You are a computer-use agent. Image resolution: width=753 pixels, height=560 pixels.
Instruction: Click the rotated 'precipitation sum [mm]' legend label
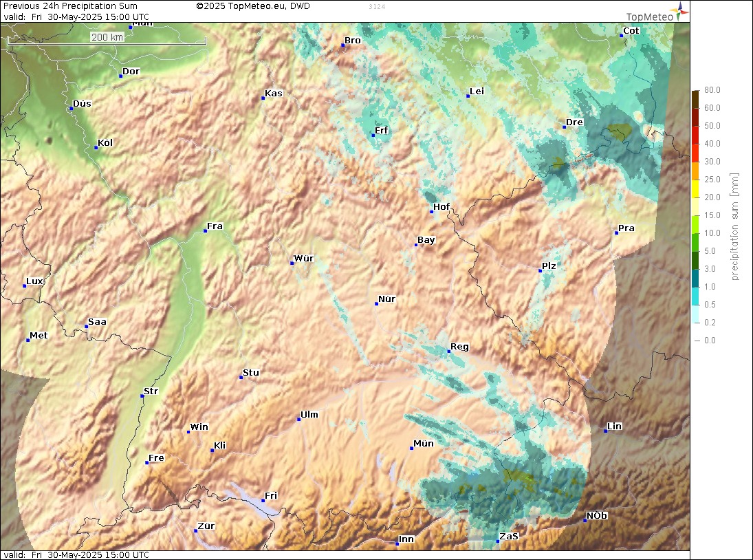coord(734,227)
